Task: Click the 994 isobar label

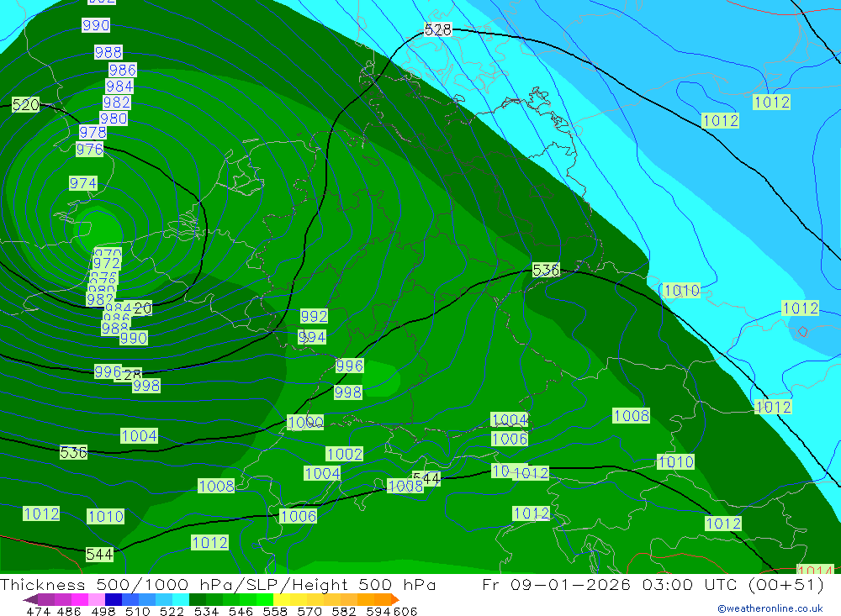Action: tap(312, 337)
